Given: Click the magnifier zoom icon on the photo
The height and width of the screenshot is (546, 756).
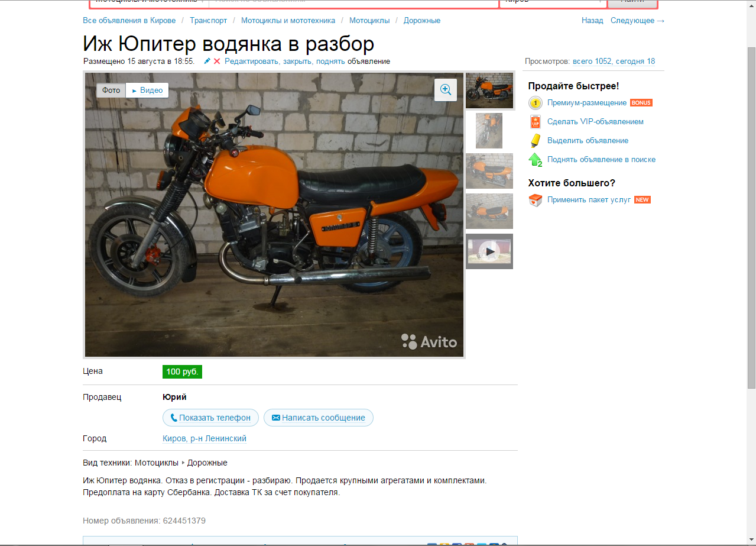Looking at the screenshot, I should pyautogui.click(x=446, y=90).
